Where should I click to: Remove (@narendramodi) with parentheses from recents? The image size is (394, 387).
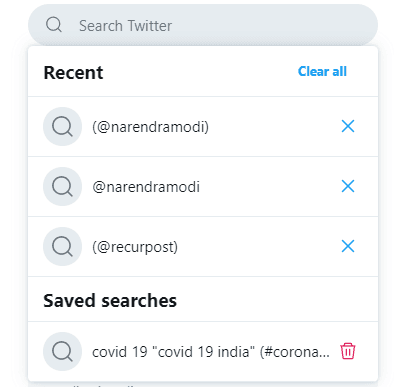[x=348, y=126]
